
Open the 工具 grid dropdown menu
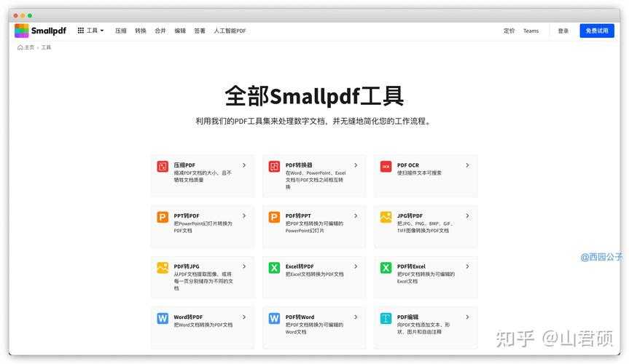coord(90,31)
